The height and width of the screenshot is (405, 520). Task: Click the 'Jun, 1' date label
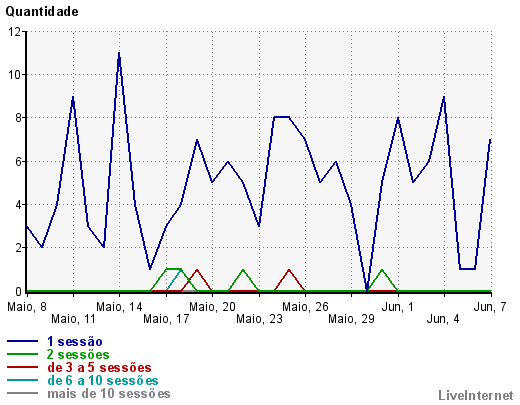click(397, 307)
